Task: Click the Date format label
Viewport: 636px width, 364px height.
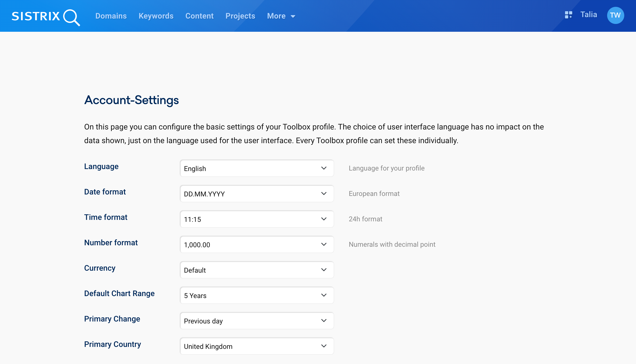Action: coord(105,192)
